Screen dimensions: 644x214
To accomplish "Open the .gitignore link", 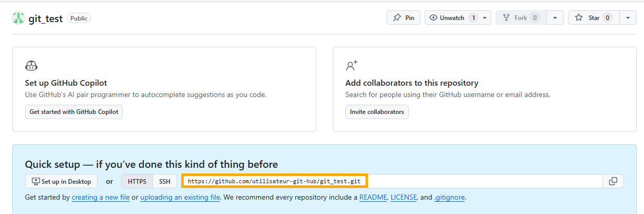I will coord(449,198).
